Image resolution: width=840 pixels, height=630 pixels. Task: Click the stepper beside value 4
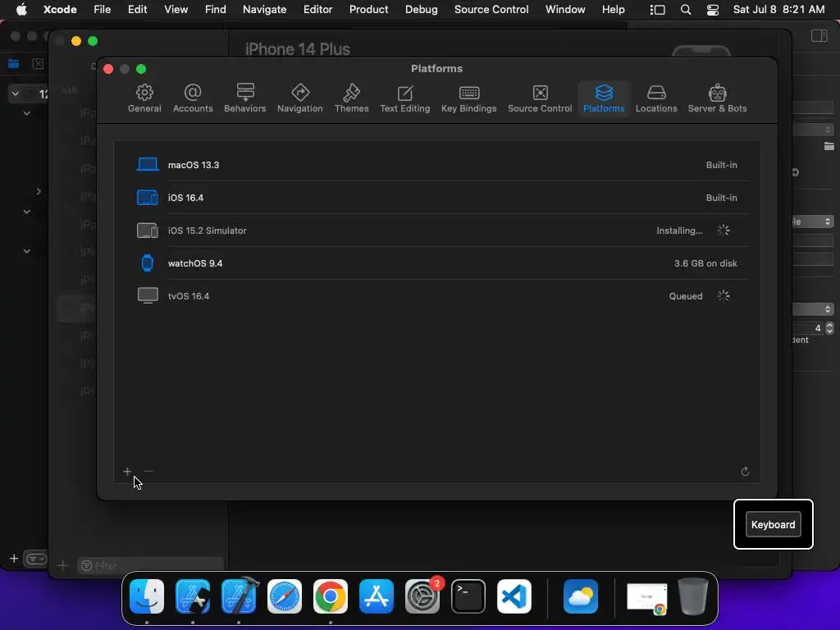829,328
